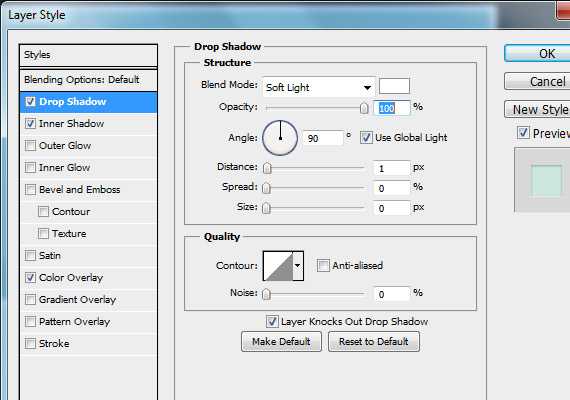Screen dimensions: 570x400
Task: Click the Opacity slider handle
Action: (364, 108)
